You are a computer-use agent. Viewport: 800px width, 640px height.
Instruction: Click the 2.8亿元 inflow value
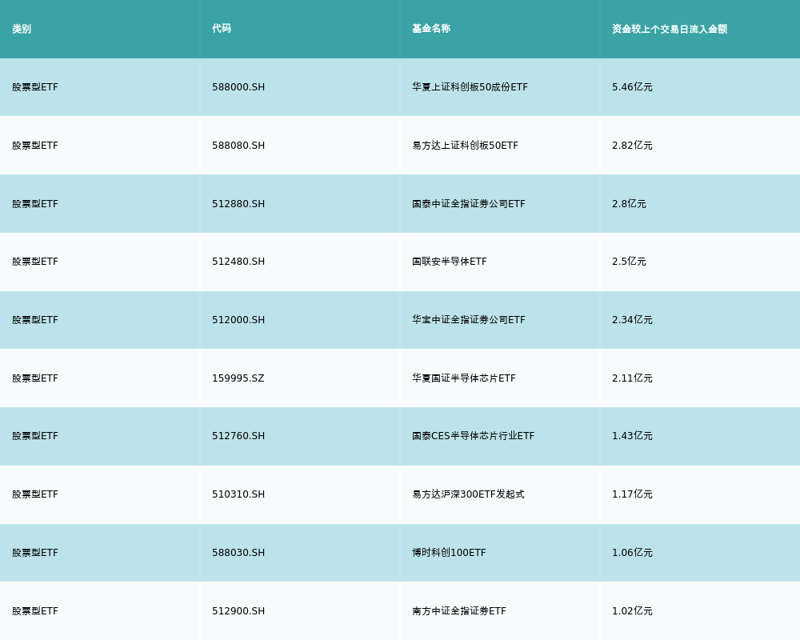click(x=629, y=204)
